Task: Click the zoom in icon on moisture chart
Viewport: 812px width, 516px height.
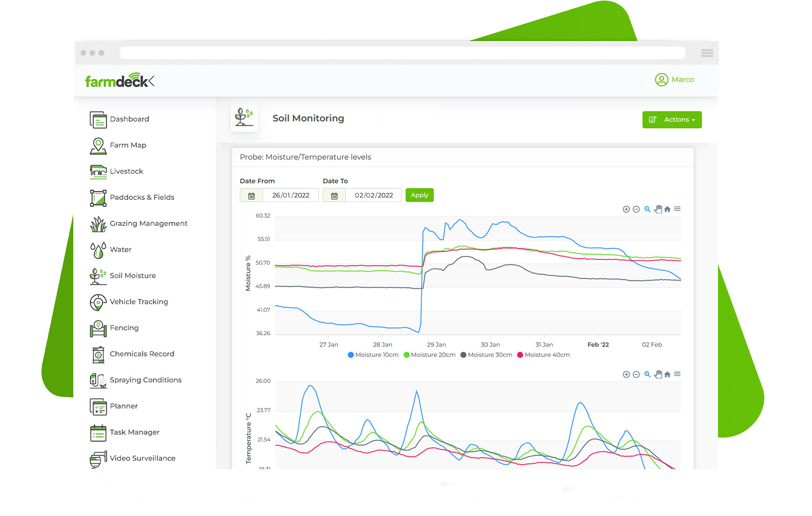Action: (x=626, y=209)
